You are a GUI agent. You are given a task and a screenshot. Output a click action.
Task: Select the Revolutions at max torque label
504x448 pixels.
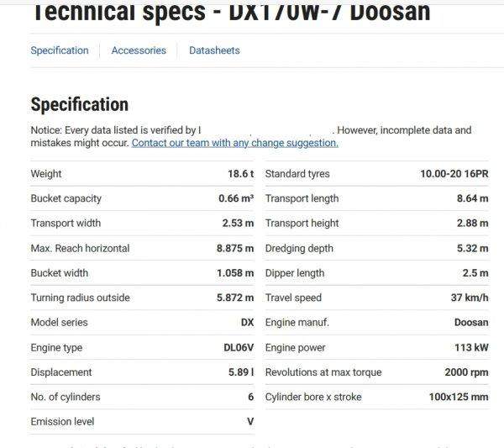click(323, 372)
